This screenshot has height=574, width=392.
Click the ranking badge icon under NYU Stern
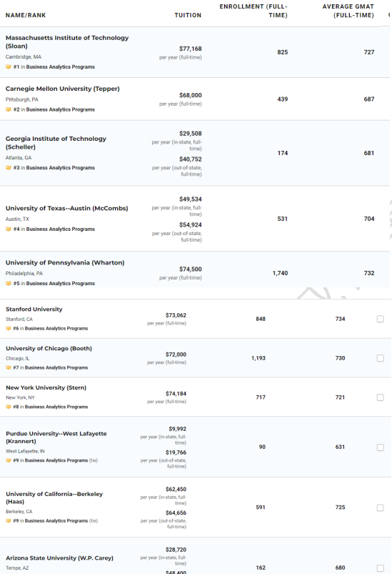pos(9,407)
